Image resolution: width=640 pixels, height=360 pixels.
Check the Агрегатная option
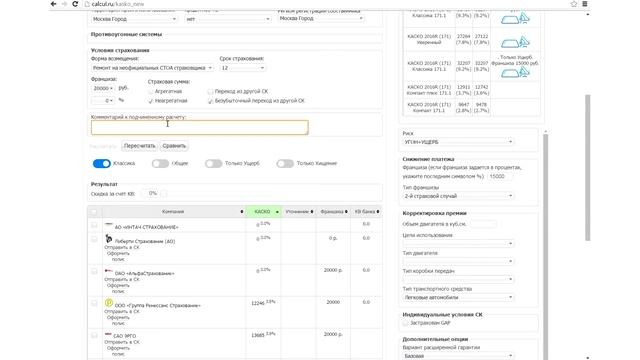pos(151,91)
